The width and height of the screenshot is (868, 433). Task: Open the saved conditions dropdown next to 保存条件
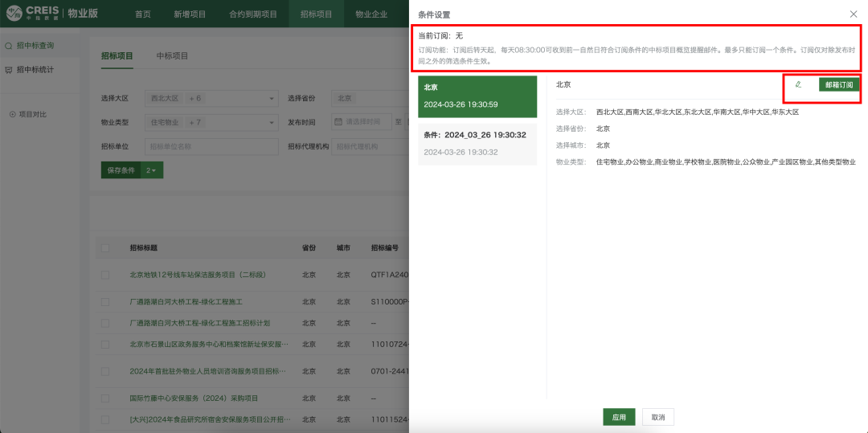tap(151, 170)
